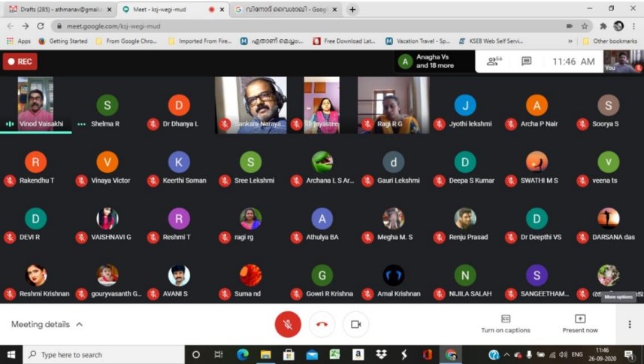Reload the Meet page

(40, 26)
